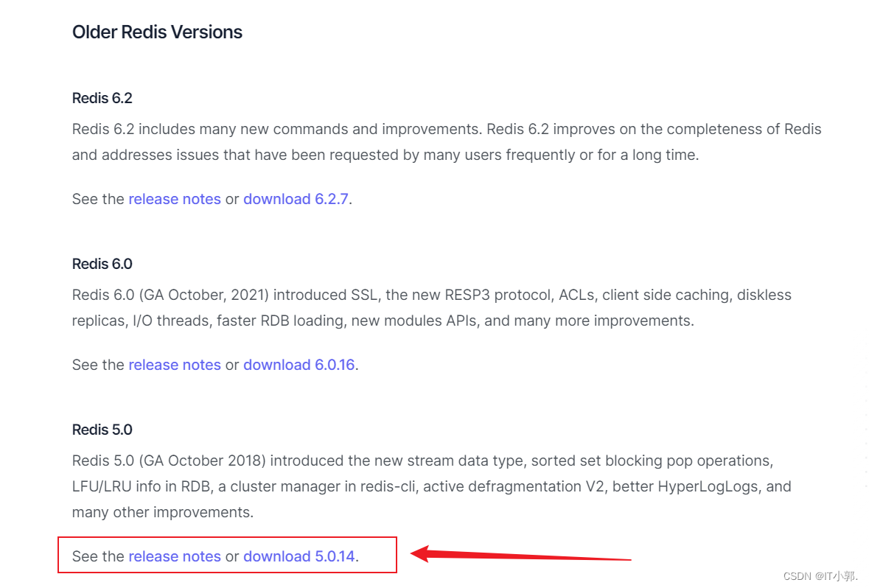The image size is (869, 588).
Task: Open the Redis 5.0 release notes link
Action: tap(175, 556)
